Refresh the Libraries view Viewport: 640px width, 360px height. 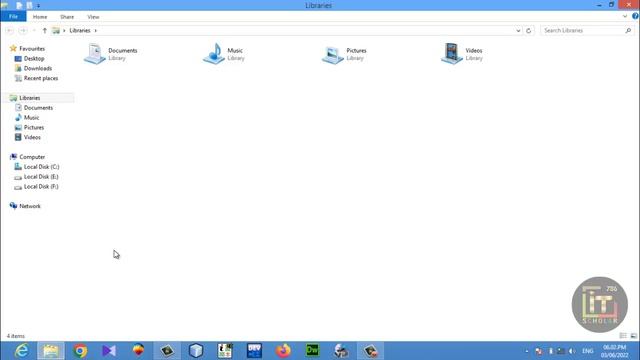(x=529, y=31)
